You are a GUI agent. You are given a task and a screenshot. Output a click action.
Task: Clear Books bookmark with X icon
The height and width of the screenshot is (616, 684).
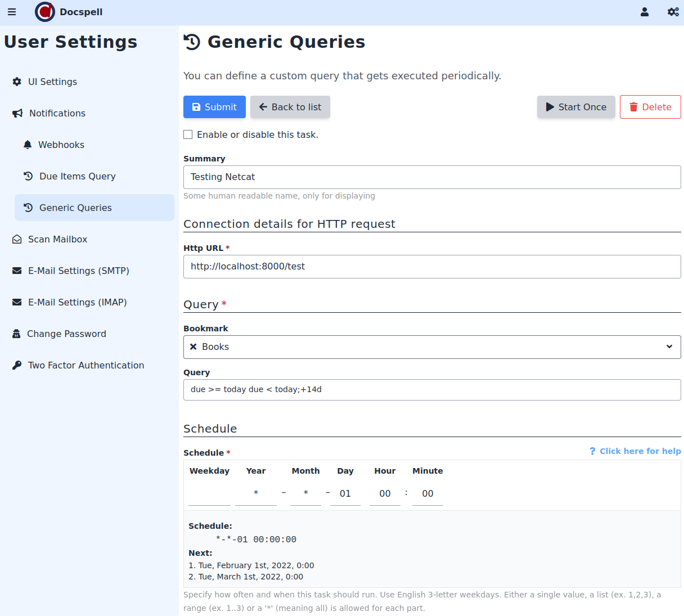[193, 347]
